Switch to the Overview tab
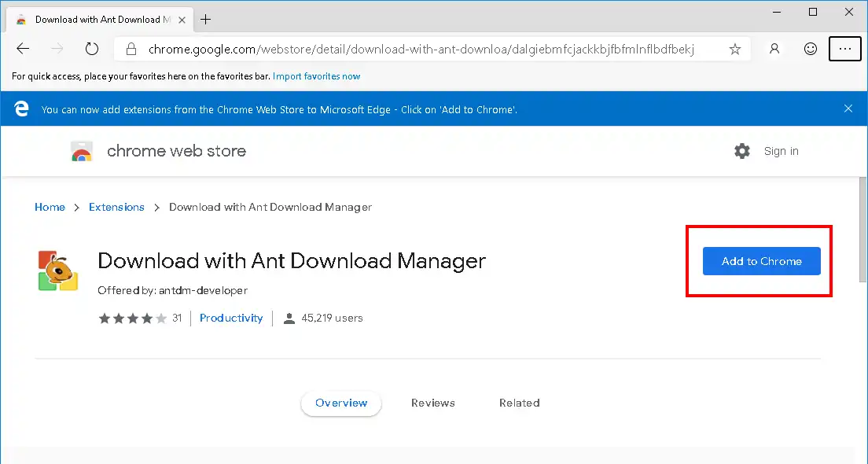 (x=341, y=403)
